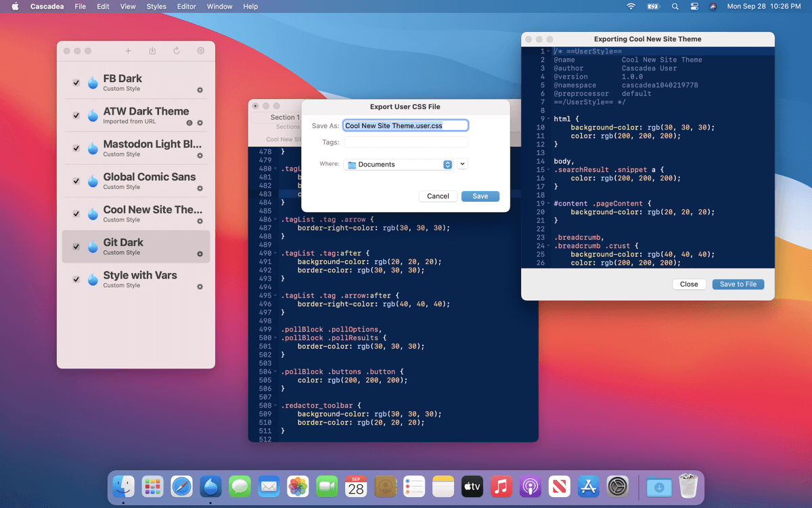Open the gear options for Style with Vars
Viewport: 812px width, 508px height.
[200, 287]
